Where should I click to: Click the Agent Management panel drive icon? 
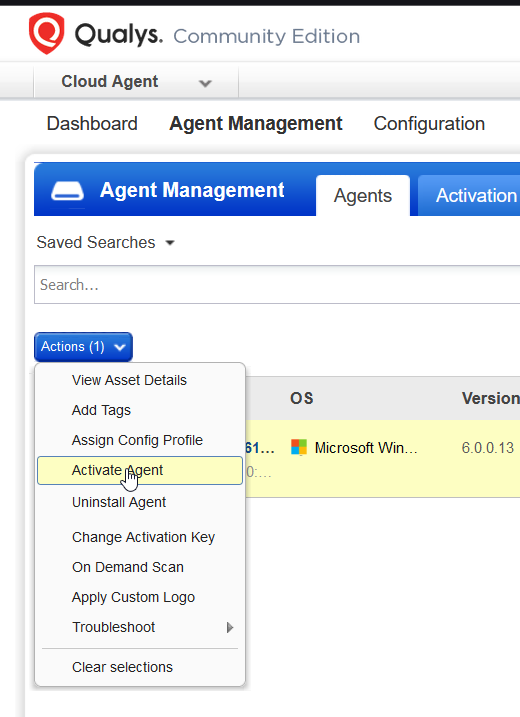coord(67,191)
